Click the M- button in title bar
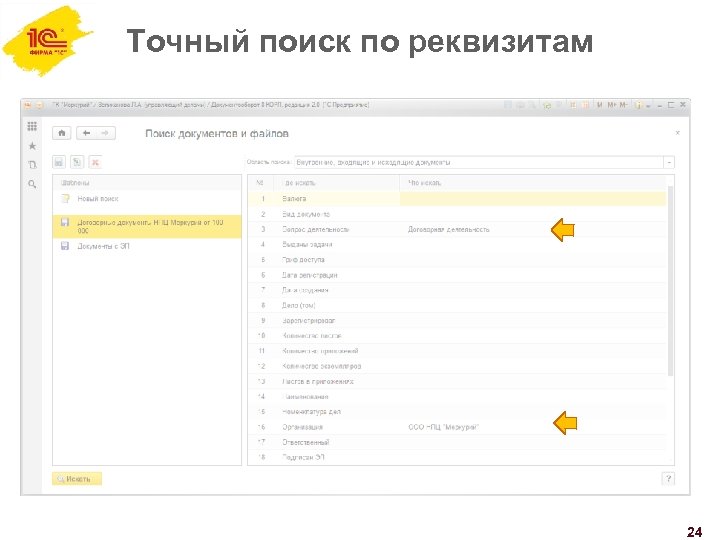Viewport: 720px width, 540px height. (624, 105)
